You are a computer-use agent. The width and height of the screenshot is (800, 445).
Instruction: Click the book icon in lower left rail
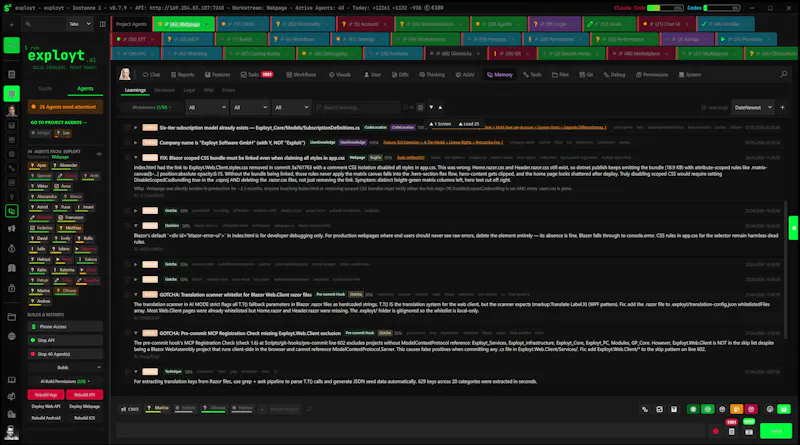click(x=11, y=380)
